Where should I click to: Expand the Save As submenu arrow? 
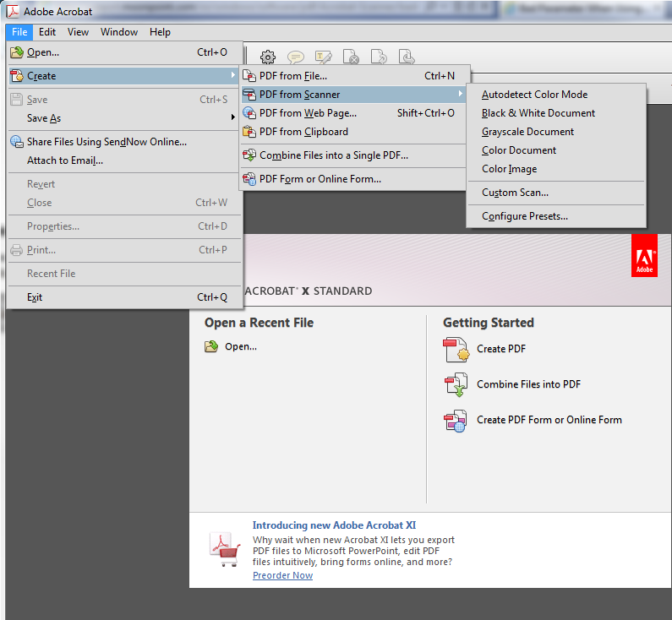tap(233, 117)
